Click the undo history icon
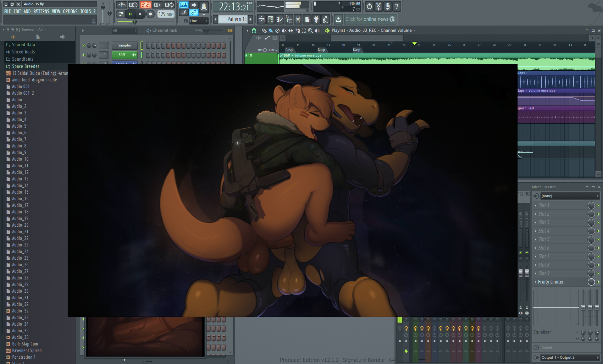Image resolution: width=603 pixels, height=364 pixels. point(369,6)
